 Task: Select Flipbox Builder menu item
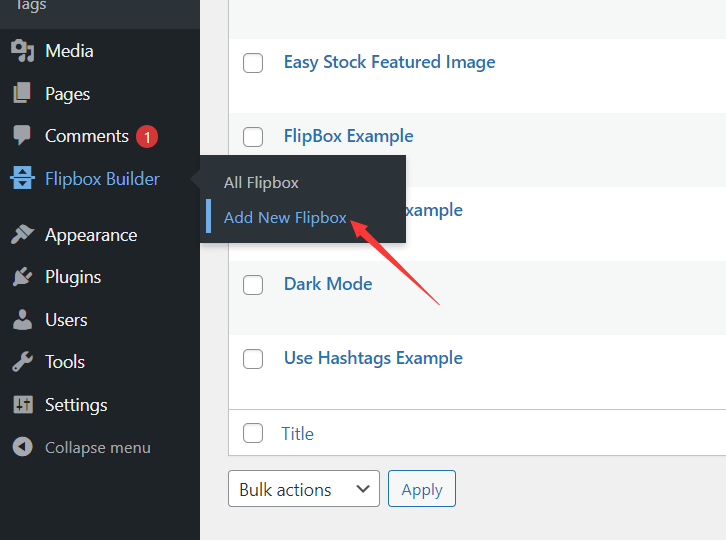[x=100, y=179]
